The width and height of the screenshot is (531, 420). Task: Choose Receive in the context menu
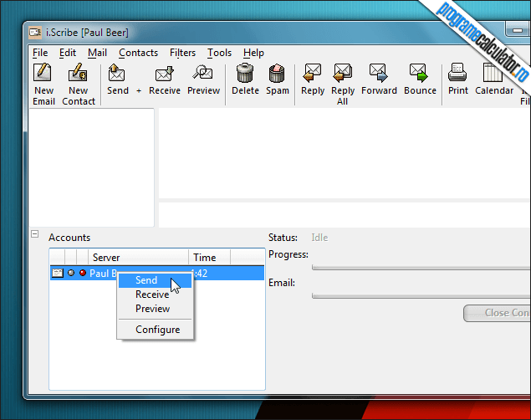tap(155, 295)
